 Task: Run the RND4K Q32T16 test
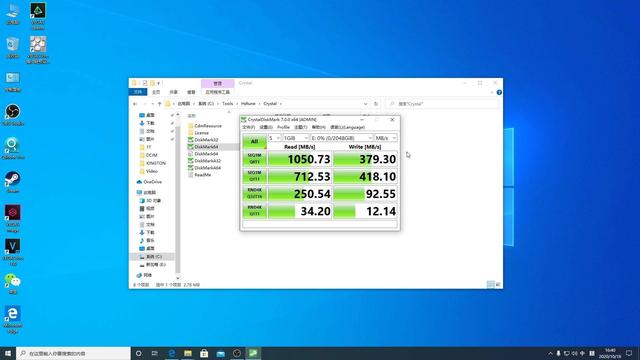click(x=254, y=193)
